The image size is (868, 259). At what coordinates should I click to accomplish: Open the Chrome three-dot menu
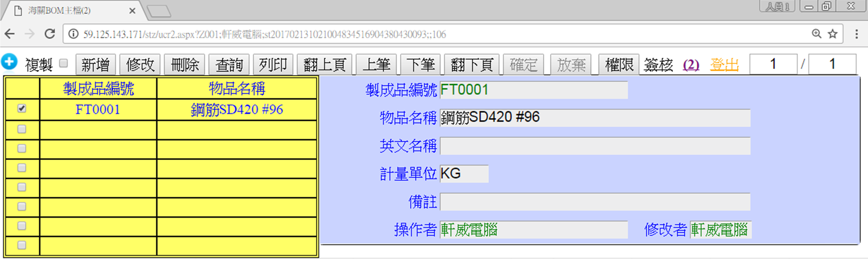(x=856, y=34)
